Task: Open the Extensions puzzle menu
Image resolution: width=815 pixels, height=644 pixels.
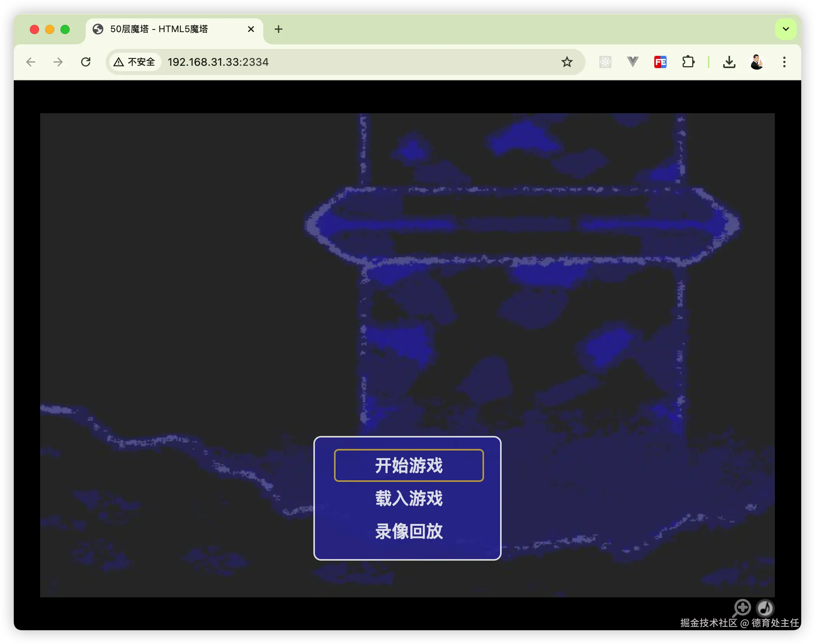Action: click(688, 62)
